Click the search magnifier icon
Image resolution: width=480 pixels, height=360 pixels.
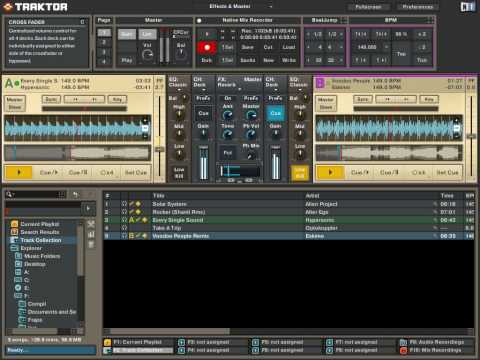9,194
